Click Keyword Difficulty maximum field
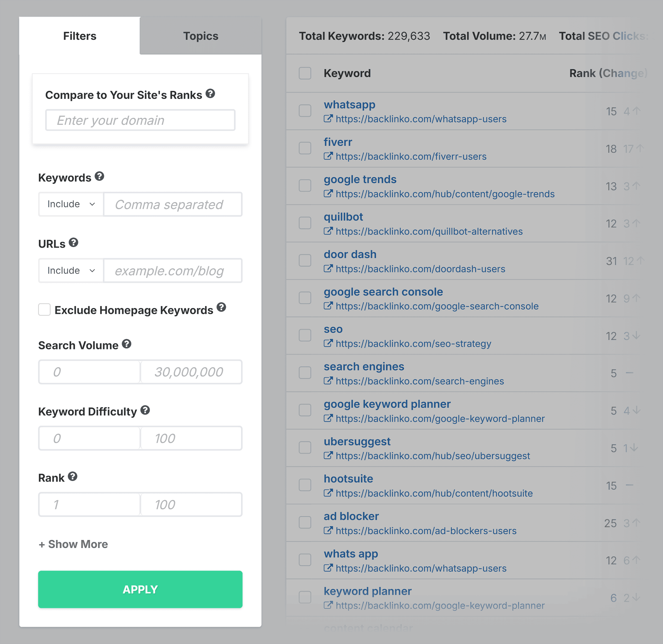This screenshot has width=663, height=644. tap(191, 438)
